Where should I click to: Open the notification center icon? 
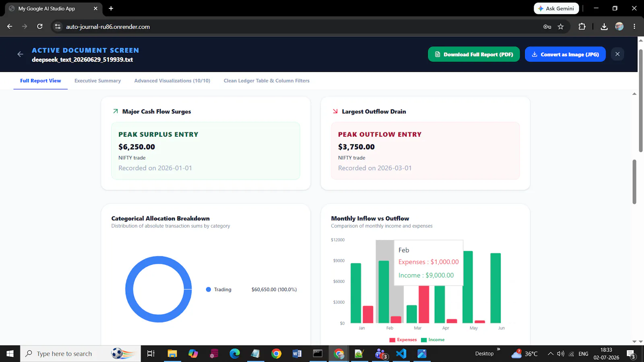click(631, 354)
